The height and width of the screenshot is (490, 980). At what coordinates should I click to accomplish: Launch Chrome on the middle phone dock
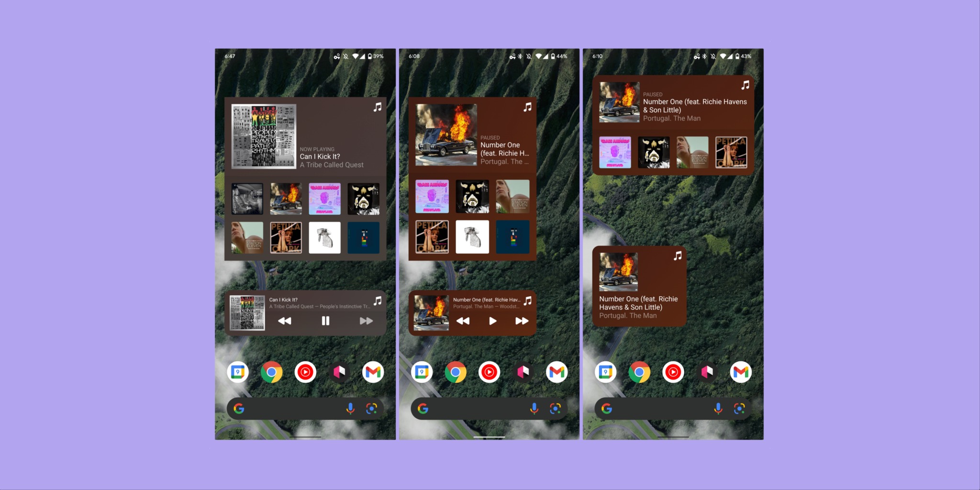coord(456,372)
